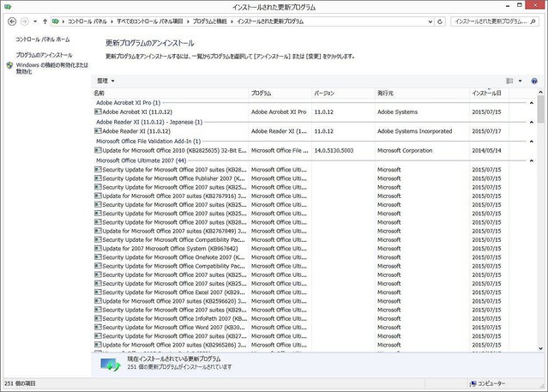Click icon of the Office Excel 2007 update row
Viewport: 548px width, 392px height.
coord(98,292)
